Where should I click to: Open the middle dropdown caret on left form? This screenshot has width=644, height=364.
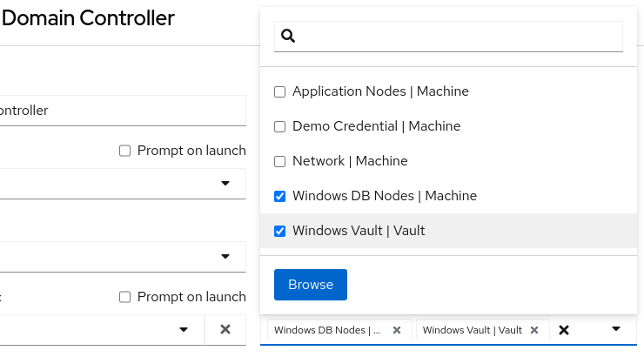click(x=225, y=256)
